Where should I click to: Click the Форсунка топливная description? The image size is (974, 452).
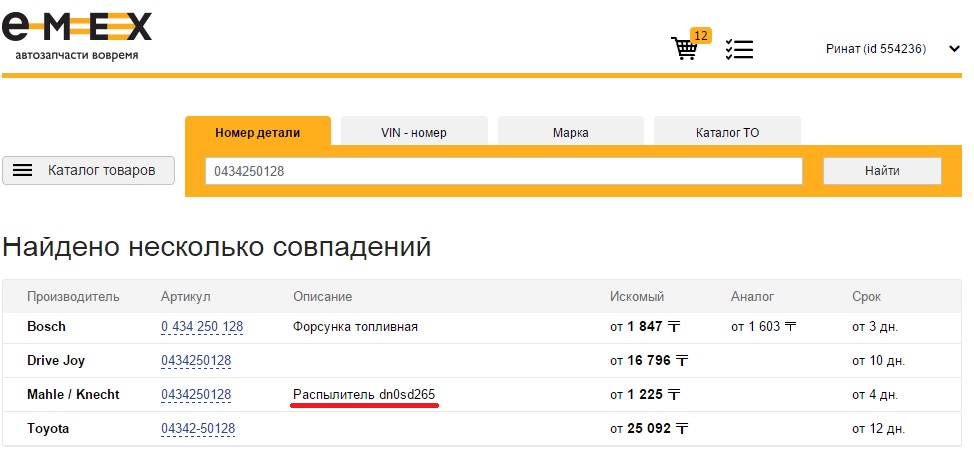(355, 327)
